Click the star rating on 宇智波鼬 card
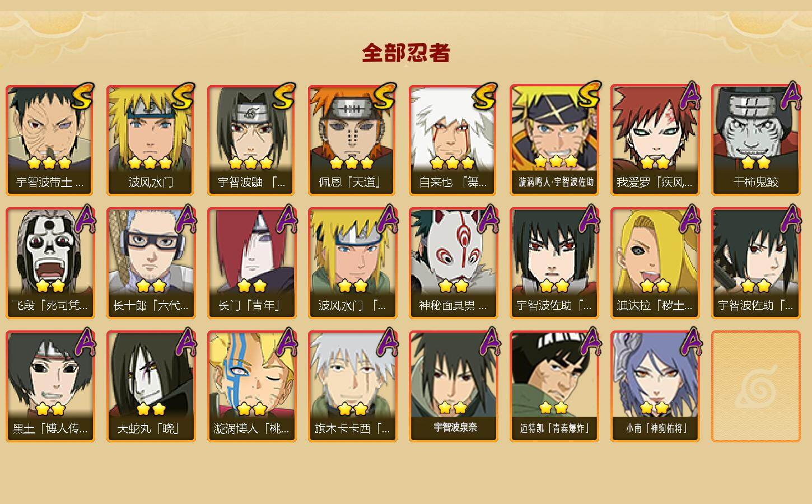 pos(251,163)
